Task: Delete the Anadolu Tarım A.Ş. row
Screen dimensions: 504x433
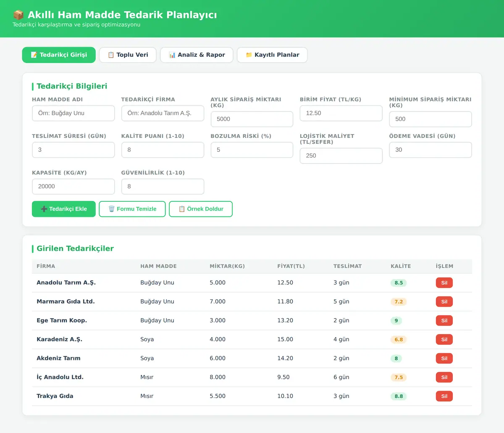Action: click(444, 283)
